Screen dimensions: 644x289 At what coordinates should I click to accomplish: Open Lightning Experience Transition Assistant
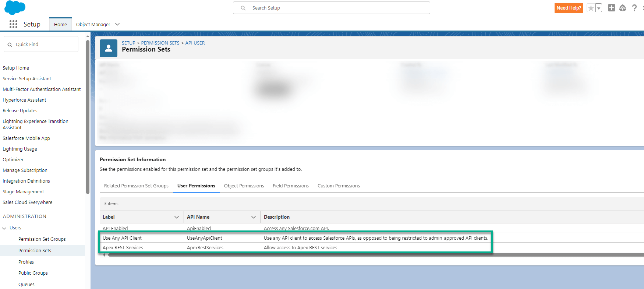point(35,124)
